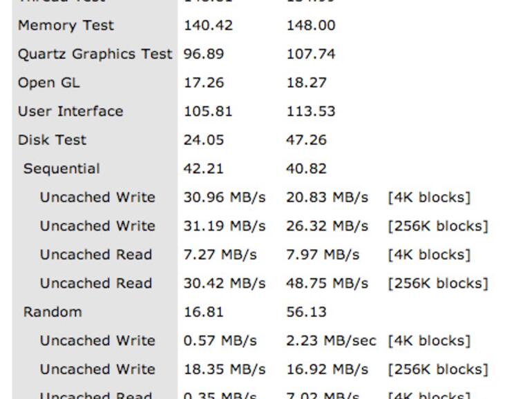Select the Random subsection label
This screenshot has width=532, height=399.
[53, 312]
